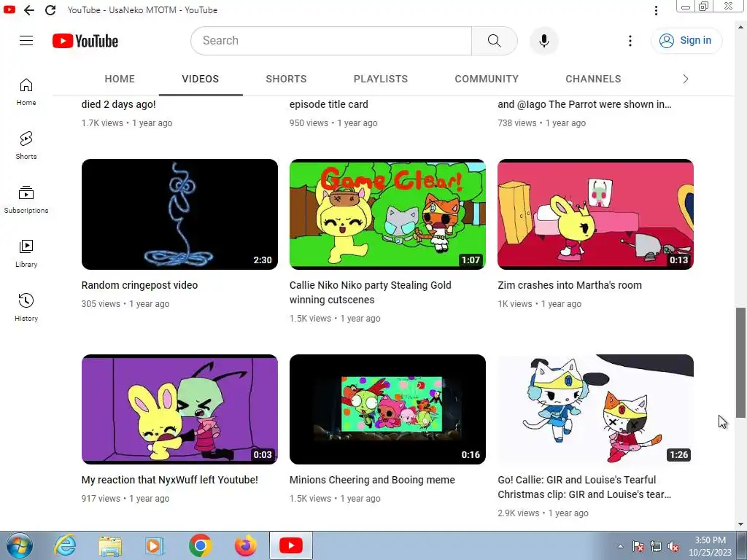The width and height of the screenshot is (747, 560).
Task: Launch Internet Explorer from taskbar
Action: 65,545
